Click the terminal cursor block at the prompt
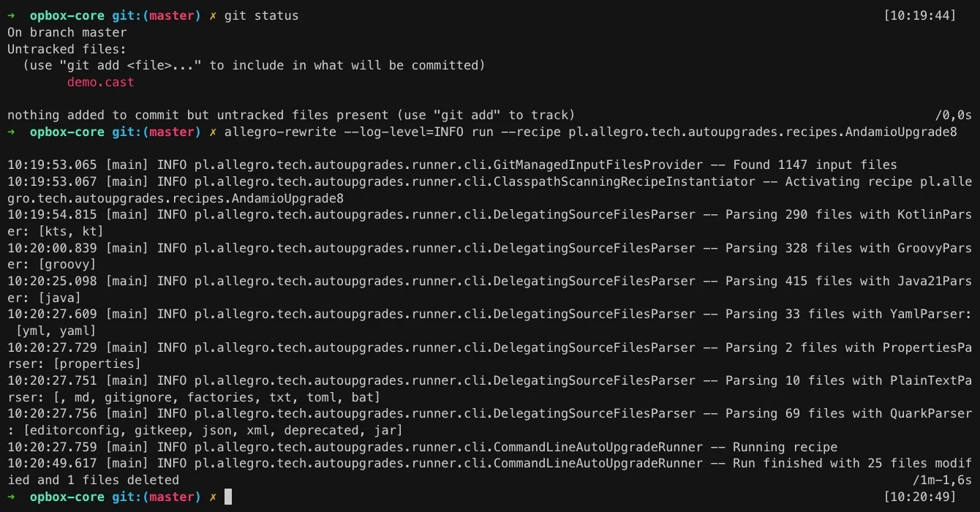Image resolution: width=980 pixels, height=512 pixels. (228, 497)
